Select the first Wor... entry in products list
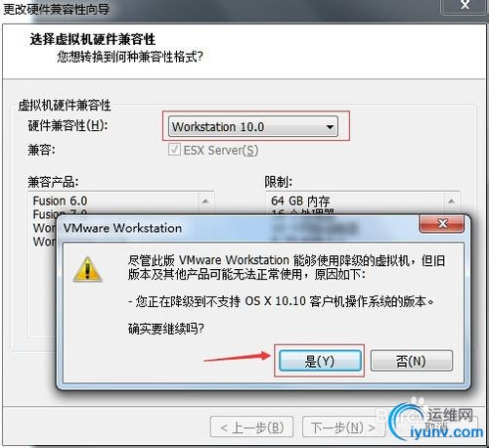 click(44, 228)
